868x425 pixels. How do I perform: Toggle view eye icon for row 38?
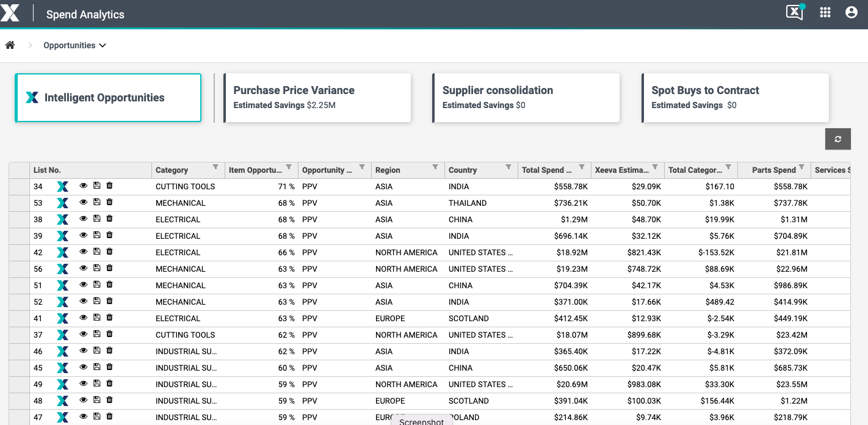click(84, 219)
